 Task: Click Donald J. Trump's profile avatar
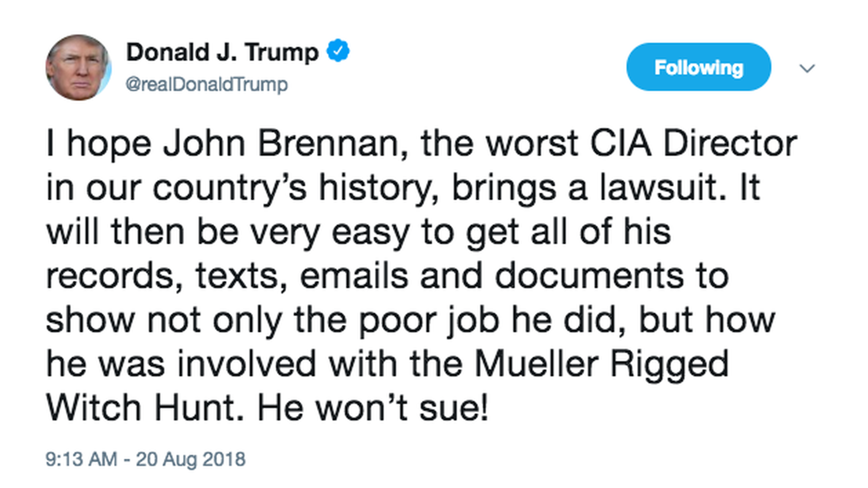pyautogui.click(x=78, y=67)
